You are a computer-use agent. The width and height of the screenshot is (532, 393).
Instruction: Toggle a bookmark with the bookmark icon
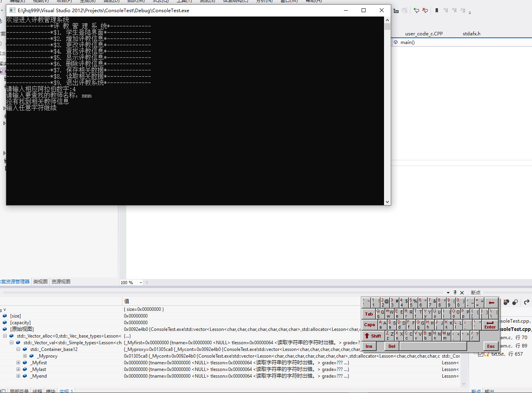point(437,11)
